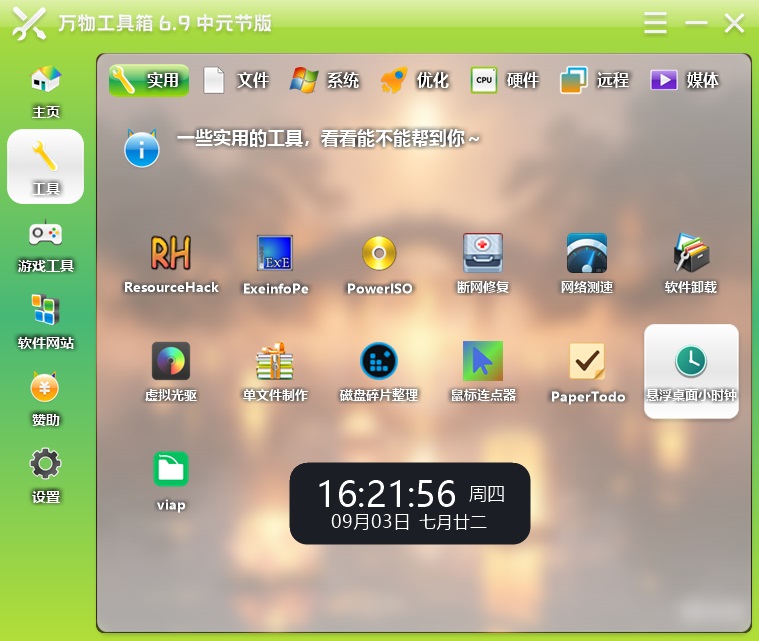
Task: Click the title 万物工具箱 6.9 中元节版
Action: (x=165, y=23)
